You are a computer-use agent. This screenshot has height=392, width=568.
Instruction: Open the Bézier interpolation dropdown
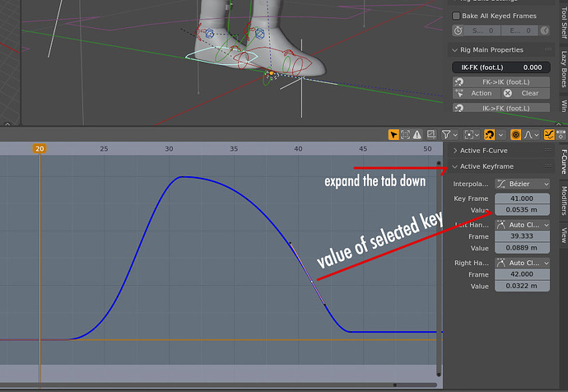[522, 184]
